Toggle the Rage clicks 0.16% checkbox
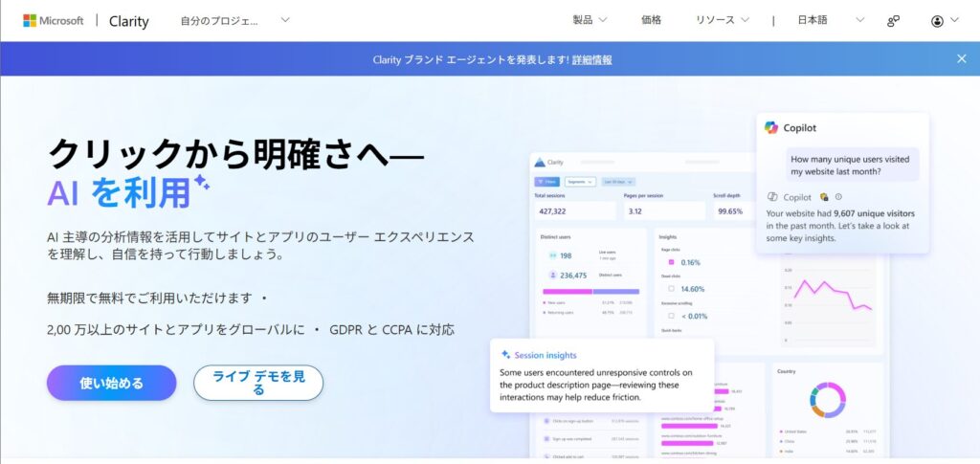The image size is (980, 464). 671,262
